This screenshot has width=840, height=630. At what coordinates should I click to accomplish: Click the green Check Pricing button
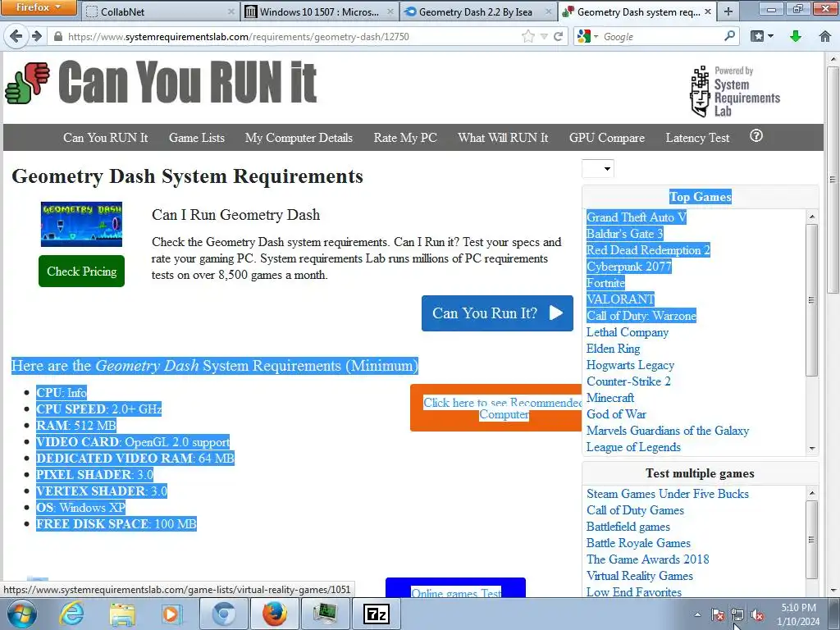click(x=81, y=271)
